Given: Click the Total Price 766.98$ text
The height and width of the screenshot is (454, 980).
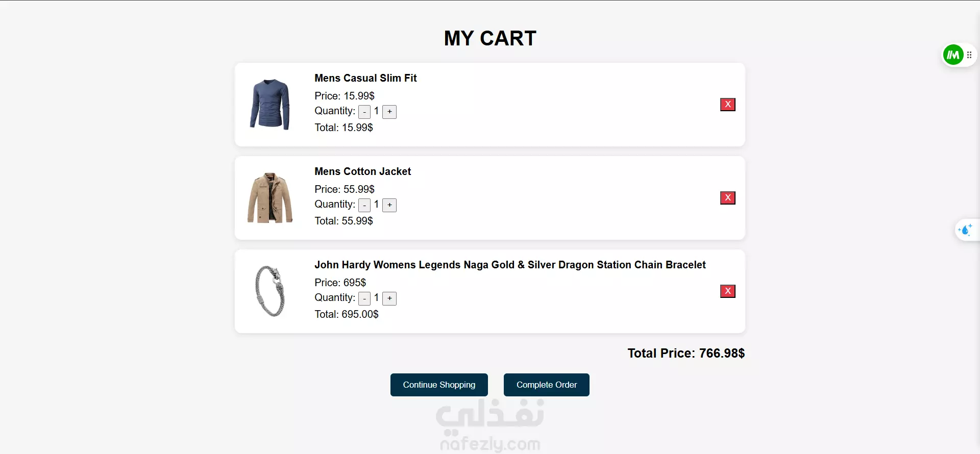Looking at the screenshot, I should pyautogui.click(x=686, y=353).
